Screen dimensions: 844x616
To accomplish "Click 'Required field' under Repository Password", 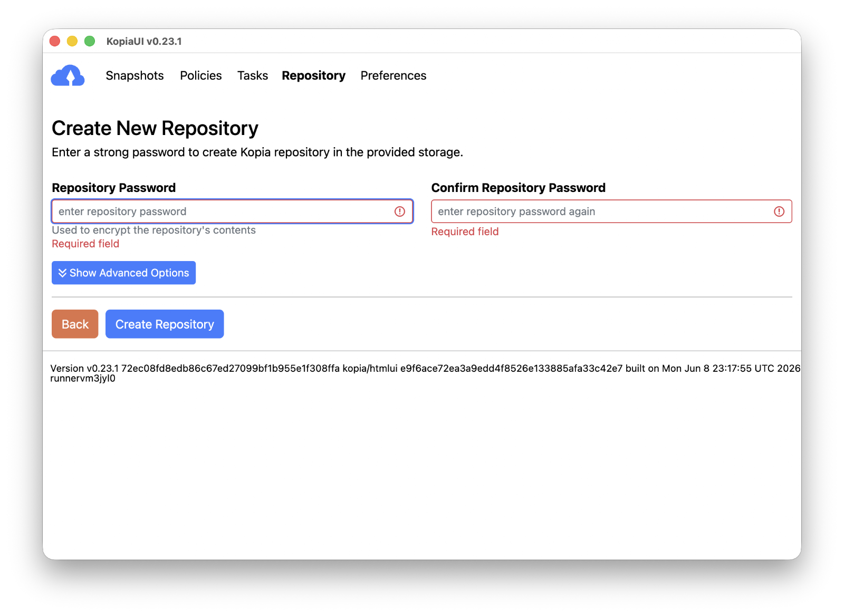I will [x=85, y=244].
